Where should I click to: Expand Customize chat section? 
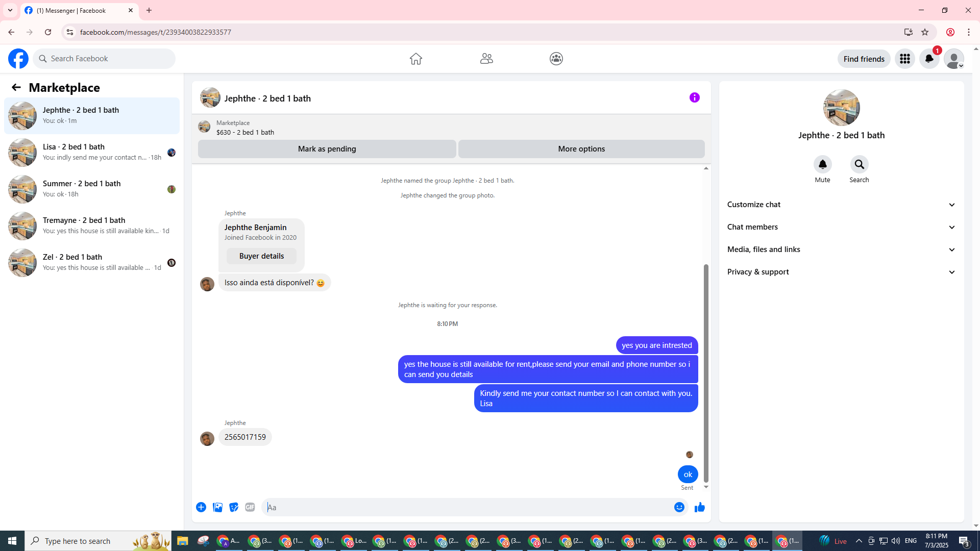coord(841,205)
